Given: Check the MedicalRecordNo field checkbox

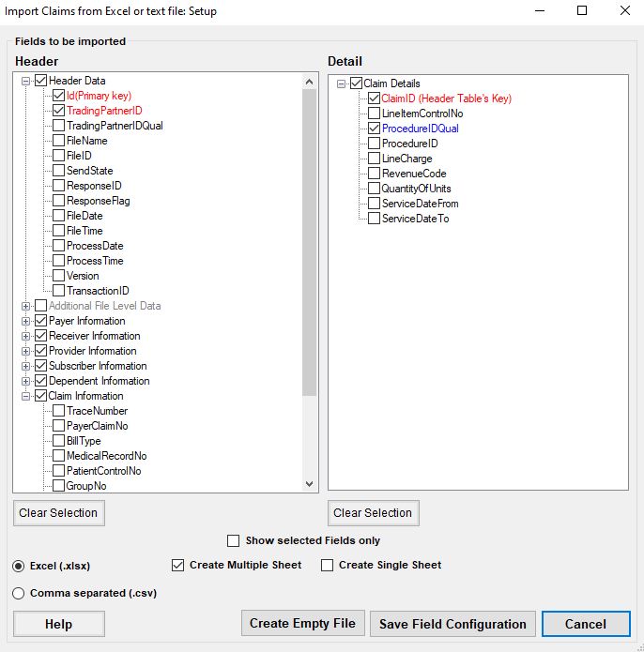Looking at the screenshot, I should coord(58,455).
